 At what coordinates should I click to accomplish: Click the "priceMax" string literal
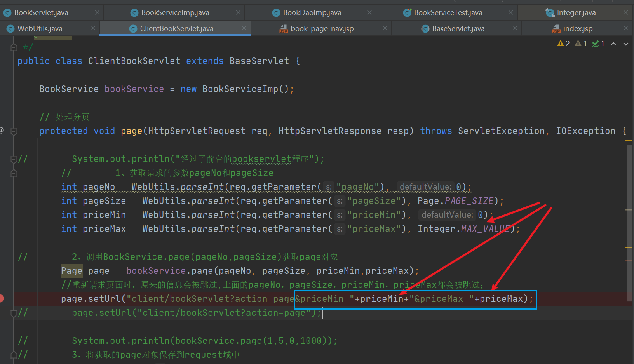374,229
